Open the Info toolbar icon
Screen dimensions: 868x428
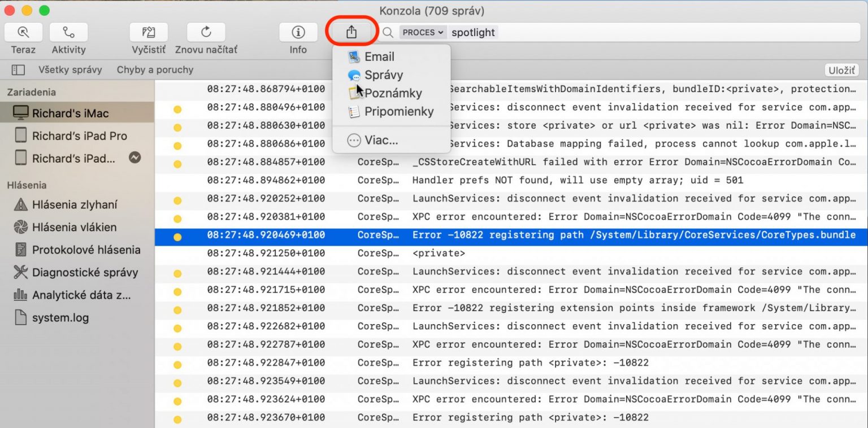click(298, 32)
